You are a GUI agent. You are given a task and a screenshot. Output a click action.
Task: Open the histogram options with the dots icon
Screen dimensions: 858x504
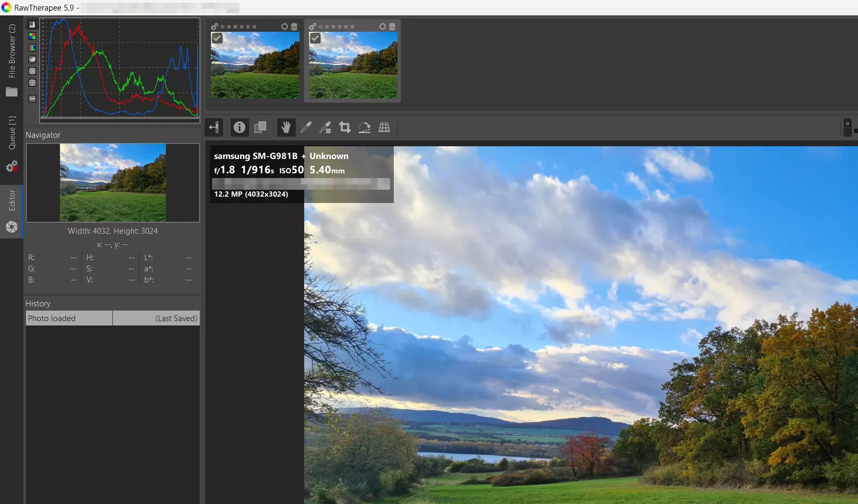point(32,98)
